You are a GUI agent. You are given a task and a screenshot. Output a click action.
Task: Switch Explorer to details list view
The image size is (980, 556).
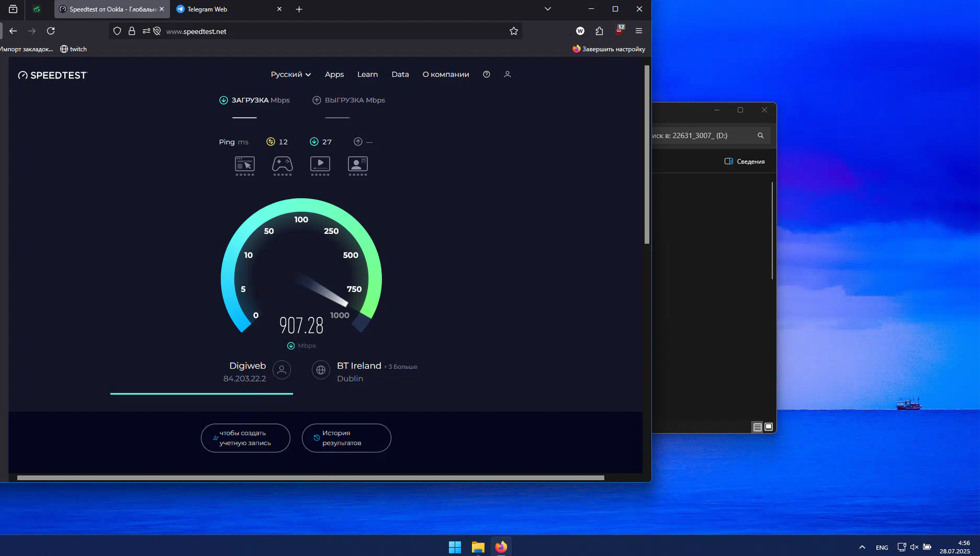757,427
